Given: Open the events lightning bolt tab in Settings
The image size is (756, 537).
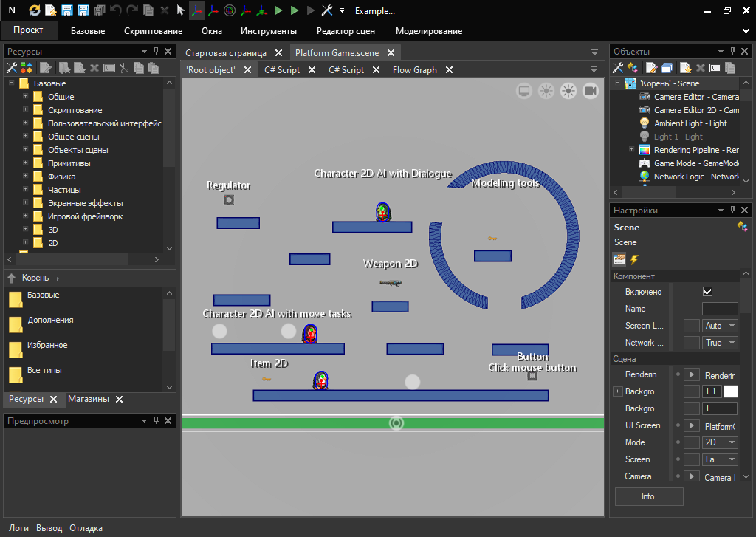Looking at the screenshot, I should [x=634, y=259].
